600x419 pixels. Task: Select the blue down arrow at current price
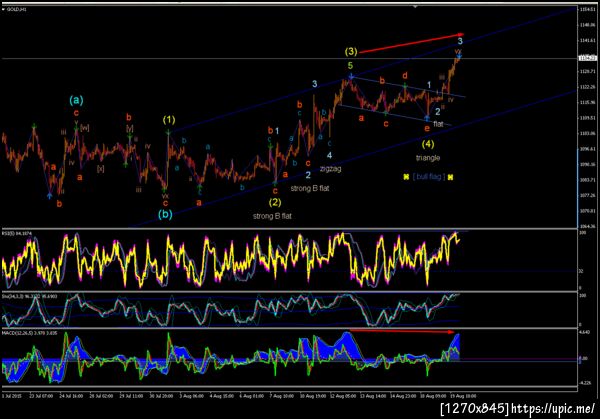point(459,57)
